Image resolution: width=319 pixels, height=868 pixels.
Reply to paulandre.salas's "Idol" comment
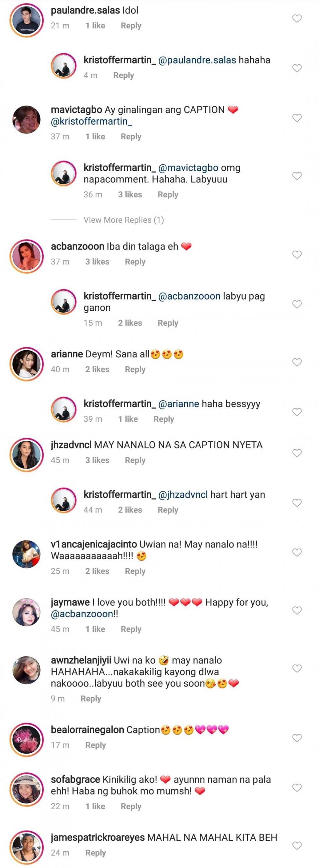point(131,26)
